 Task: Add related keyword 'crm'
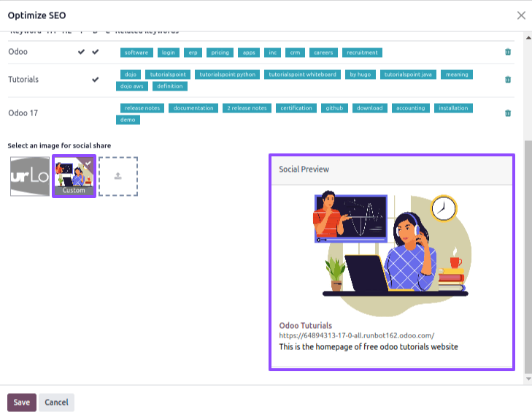[x=295, y=53]
